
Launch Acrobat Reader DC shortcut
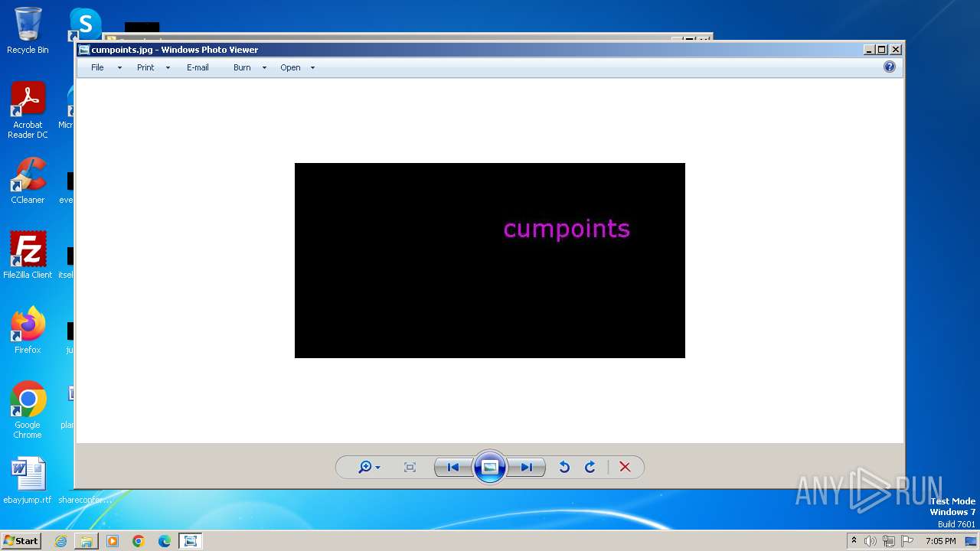tap(28, 110)
